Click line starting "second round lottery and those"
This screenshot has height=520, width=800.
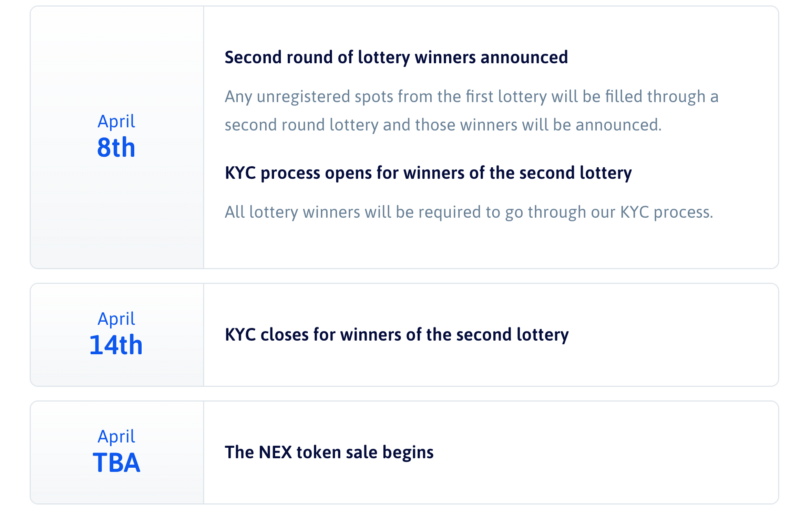coord(442,125)
